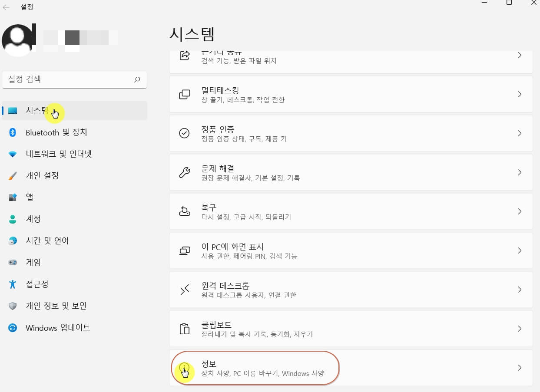
Task: Click the 개인 설정 brush icon
Action: [12, 175]
